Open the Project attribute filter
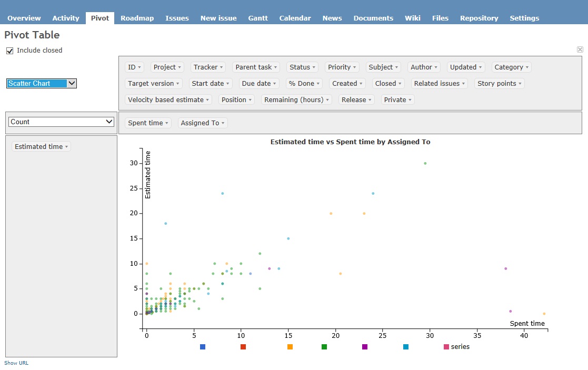588x370 pixels. click(x=167, y=67)
